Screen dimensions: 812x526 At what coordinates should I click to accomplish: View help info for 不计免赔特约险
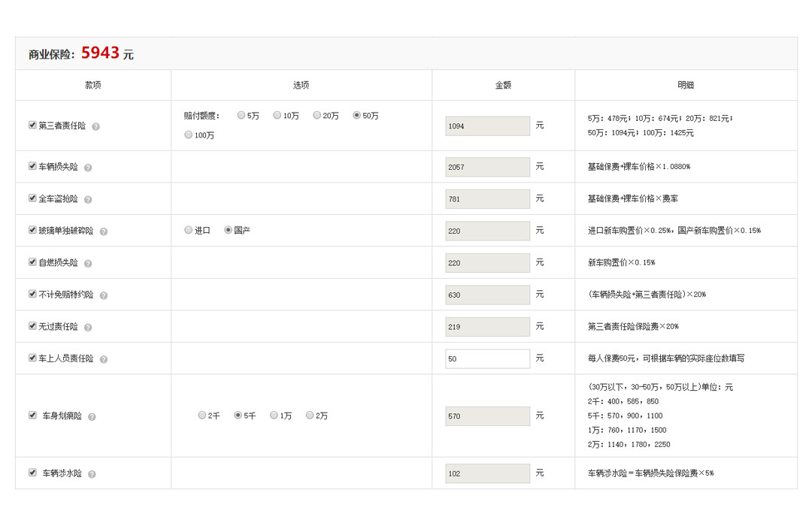coord(104,295)
